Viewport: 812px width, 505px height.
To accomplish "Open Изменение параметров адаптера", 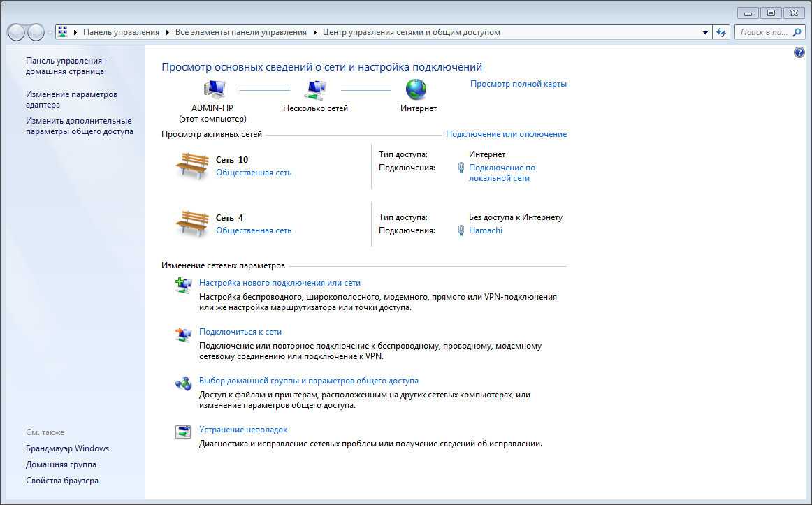I will (x=71, y=99).
